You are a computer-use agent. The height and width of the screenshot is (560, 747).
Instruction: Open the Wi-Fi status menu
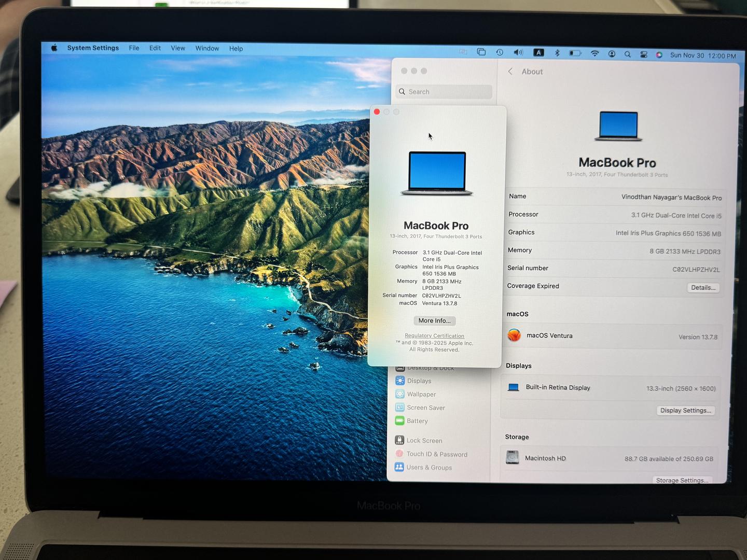(595, 53)
